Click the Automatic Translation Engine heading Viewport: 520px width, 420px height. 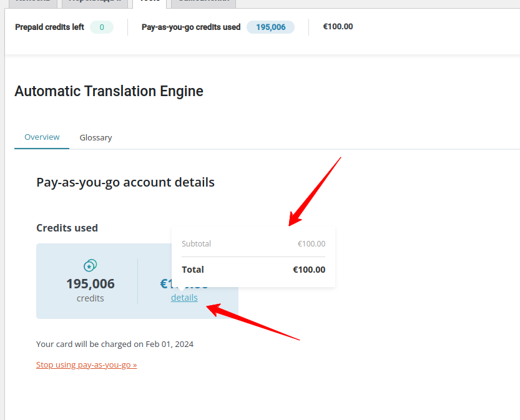109,91
